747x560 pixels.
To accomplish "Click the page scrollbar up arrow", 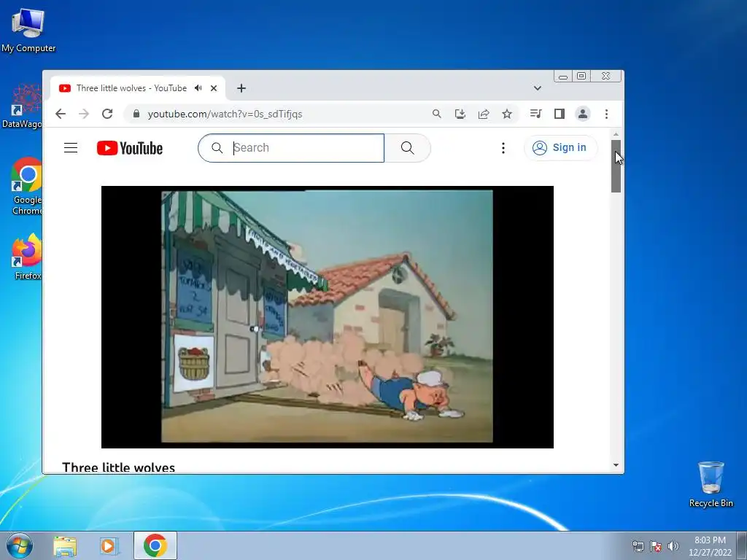I will [x=616, y=134].
